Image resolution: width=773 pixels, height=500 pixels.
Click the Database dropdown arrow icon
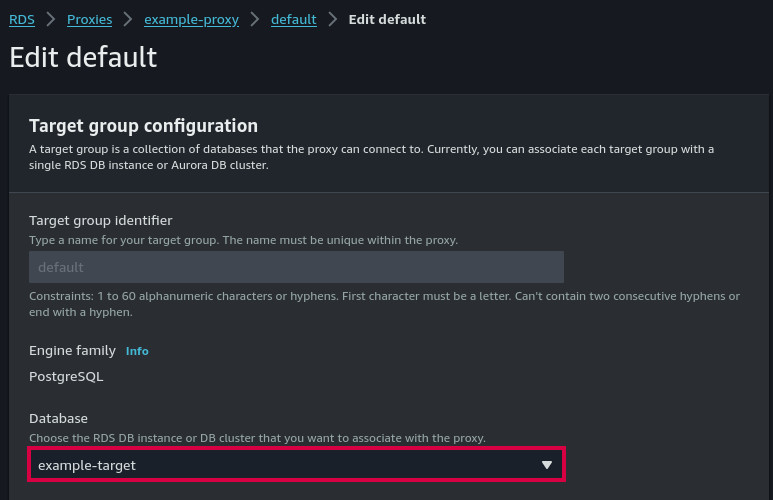pyautogui.click(x=546, y=465)
